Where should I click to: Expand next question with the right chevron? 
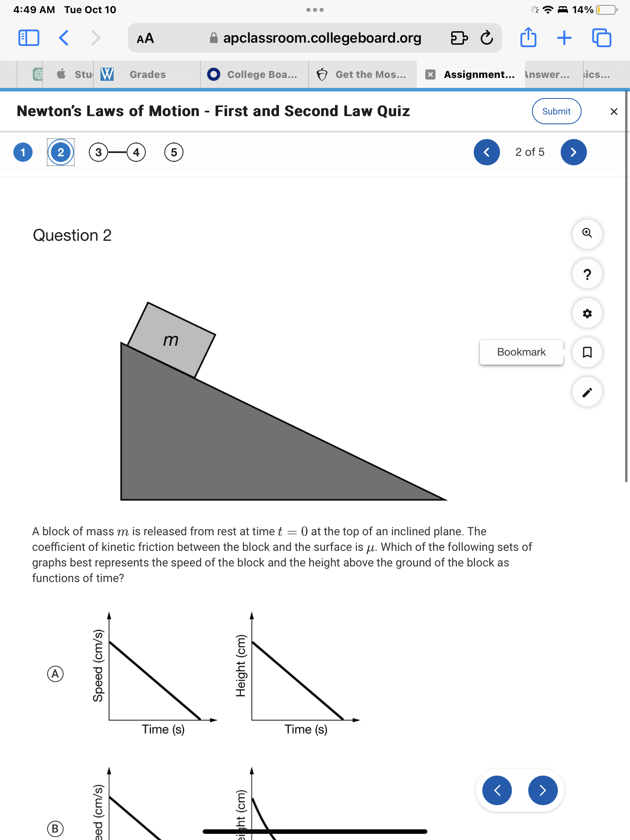click(x=573, y=152)
